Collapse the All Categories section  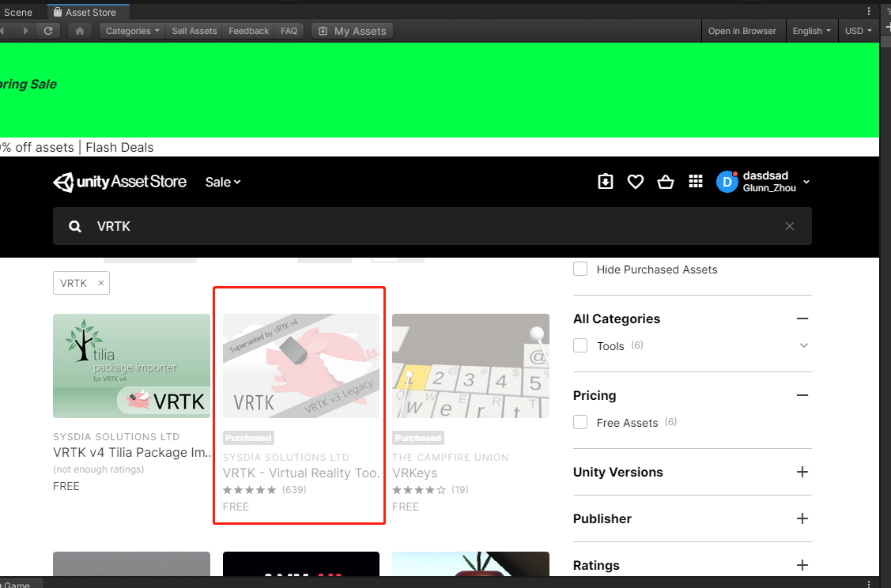[x=802, y=318]
